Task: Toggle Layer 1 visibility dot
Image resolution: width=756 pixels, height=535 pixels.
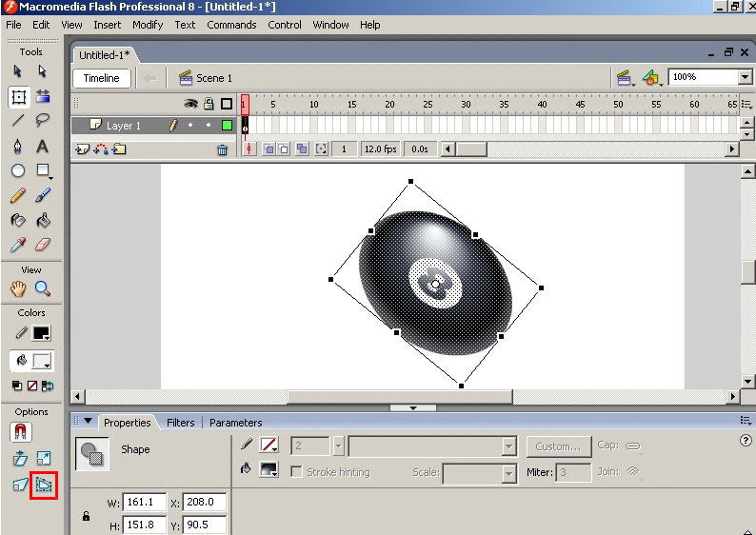Action: (x=190, y=125)
